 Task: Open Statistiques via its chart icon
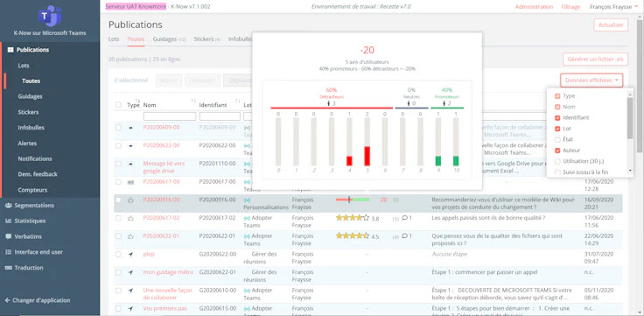tap(8, 221)
